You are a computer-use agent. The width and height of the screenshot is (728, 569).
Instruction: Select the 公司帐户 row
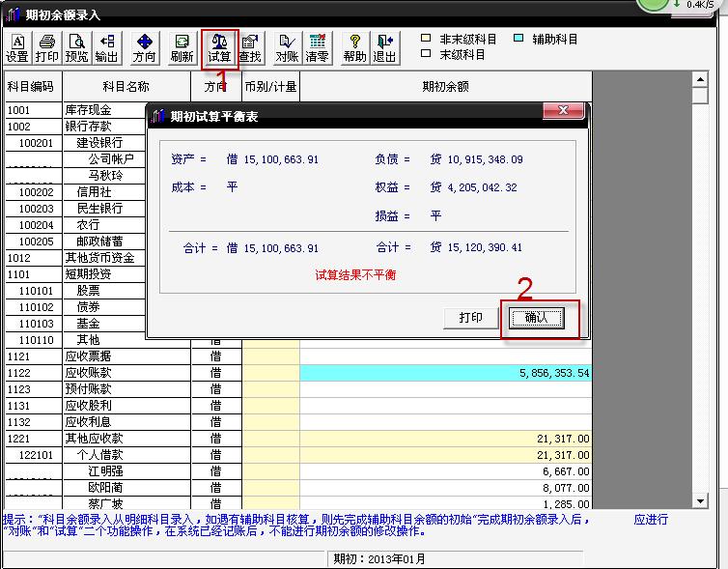coord(75,158)
